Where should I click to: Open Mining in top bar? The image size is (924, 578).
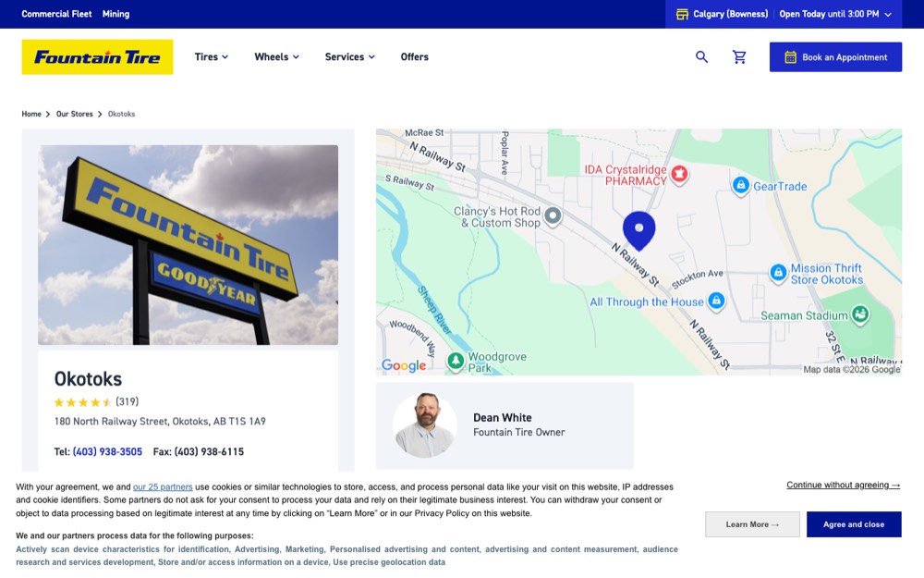(x=115, y=14)
